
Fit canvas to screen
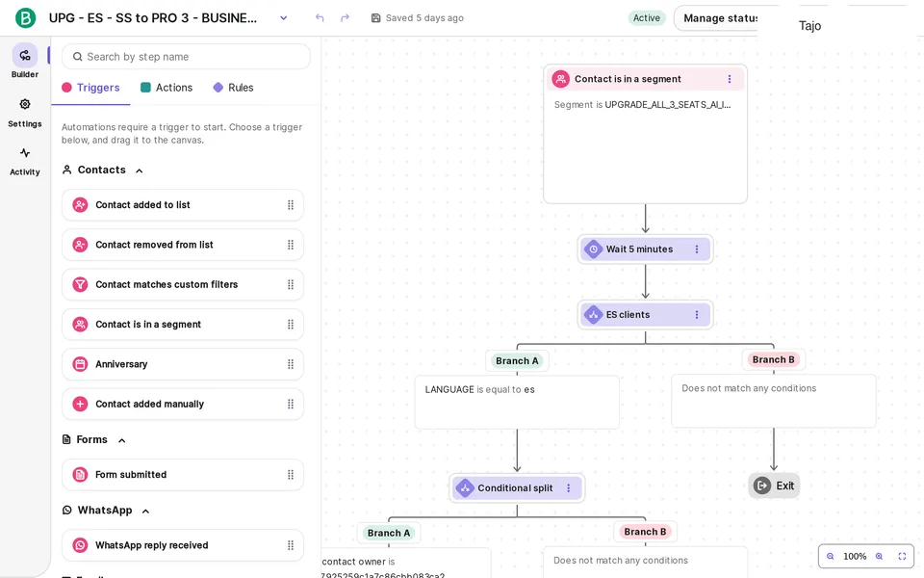[902, 556]
